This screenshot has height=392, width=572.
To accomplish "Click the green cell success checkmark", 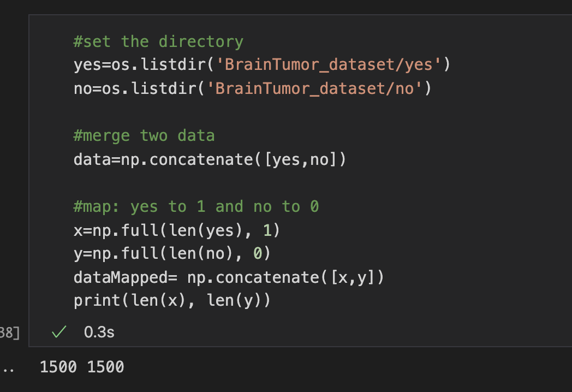I will [58, 332].
